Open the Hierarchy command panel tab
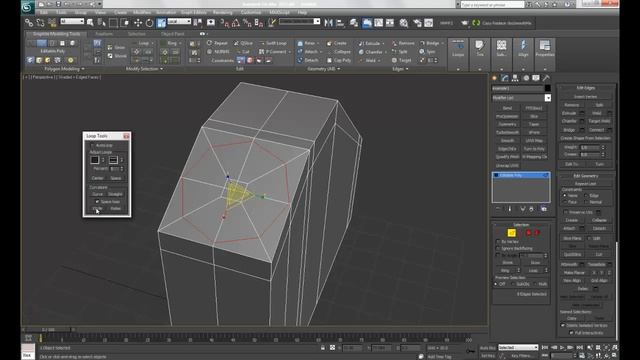This screenshot has height=360, width=640. [515, 78]
